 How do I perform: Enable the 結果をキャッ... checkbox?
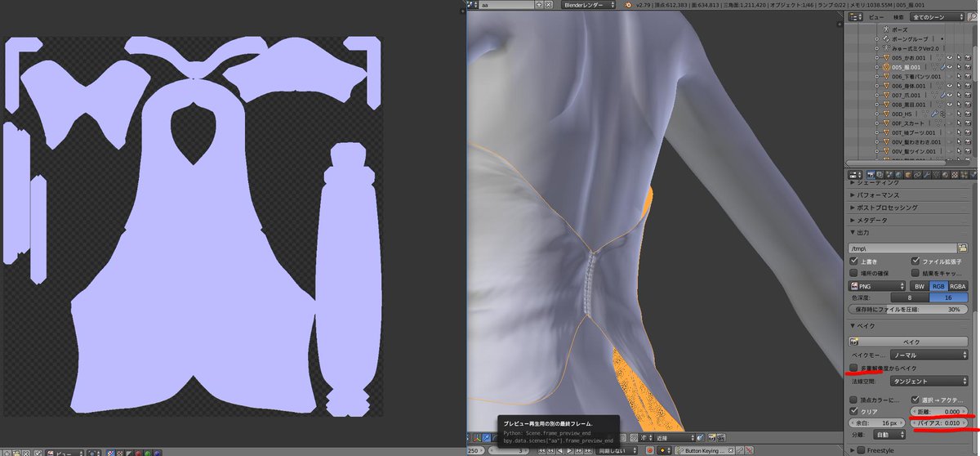915,274
